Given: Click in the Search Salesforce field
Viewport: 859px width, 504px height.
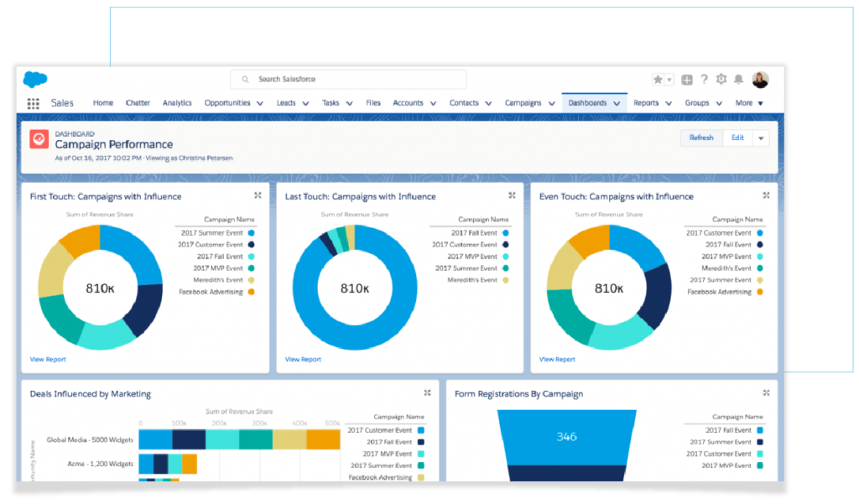Looking at the screenshot, I should pos(348,80).
